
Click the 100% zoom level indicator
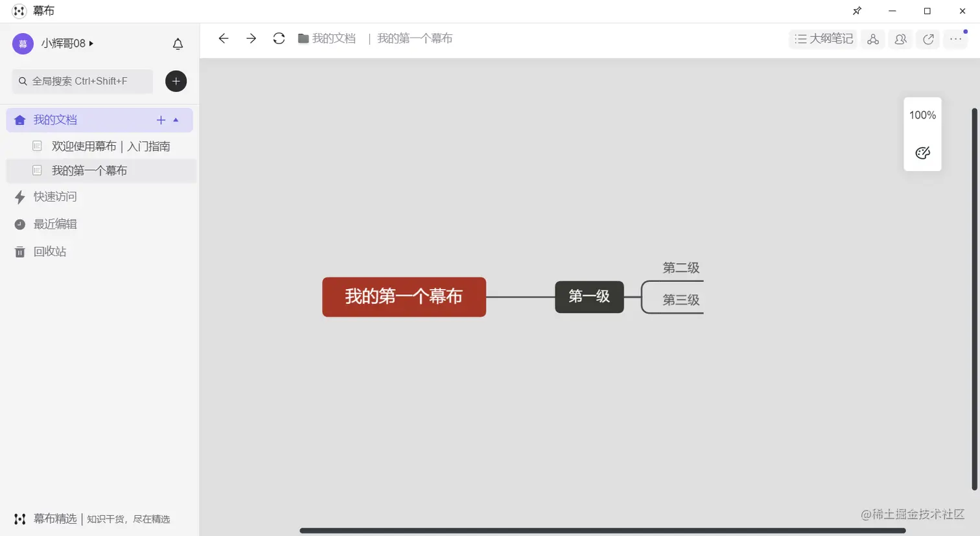[922, 115]
